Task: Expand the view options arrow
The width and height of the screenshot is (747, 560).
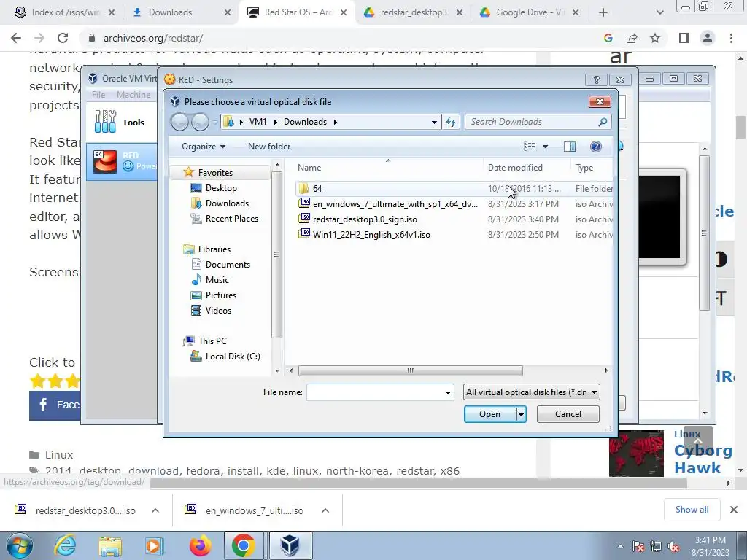Action: 545,146
